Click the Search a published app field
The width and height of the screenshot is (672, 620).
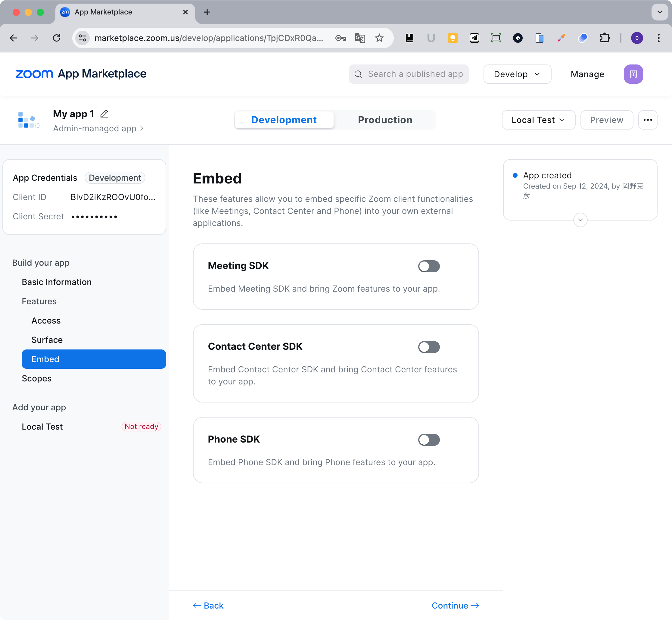click(415, 74)
